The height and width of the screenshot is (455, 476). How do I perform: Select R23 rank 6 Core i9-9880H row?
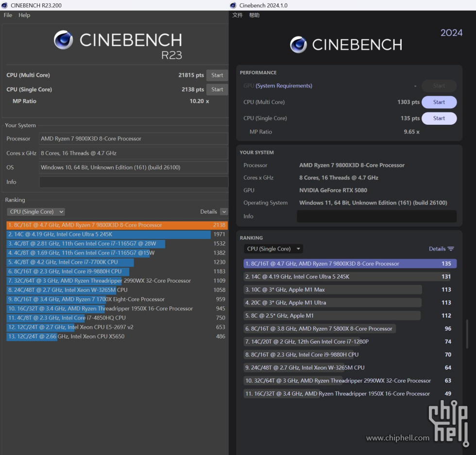pyautogui.click(x=117, y=271)
